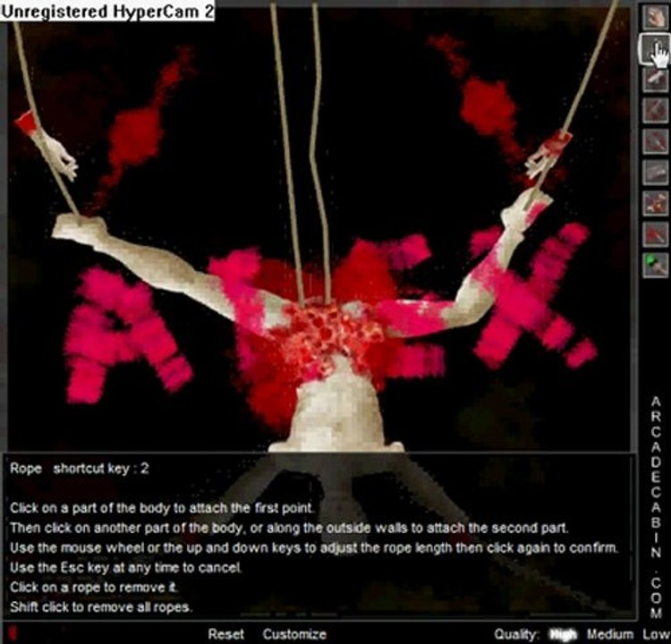671x644 pixels.
Task: Click the 'Then click on another part' instruction line
Action: (x=289, y=528)
